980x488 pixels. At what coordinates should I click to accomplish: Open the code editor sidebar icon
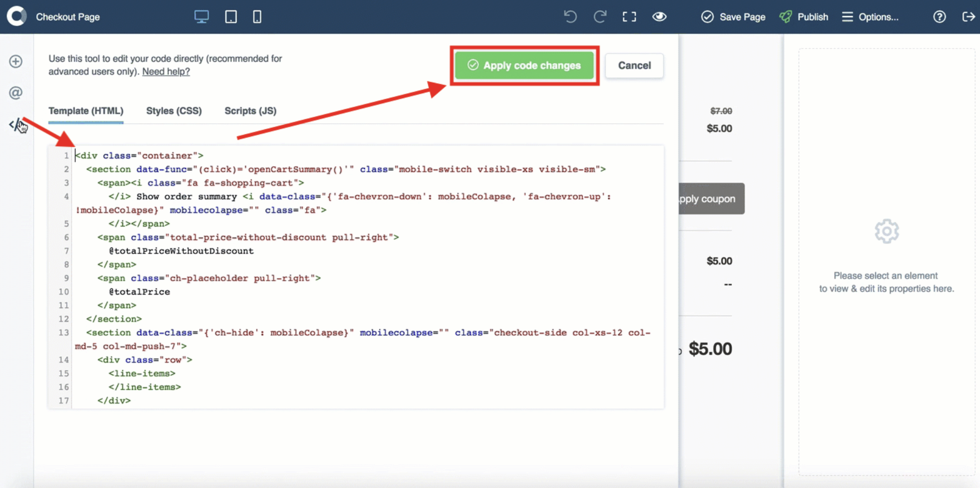coord(16,124)
